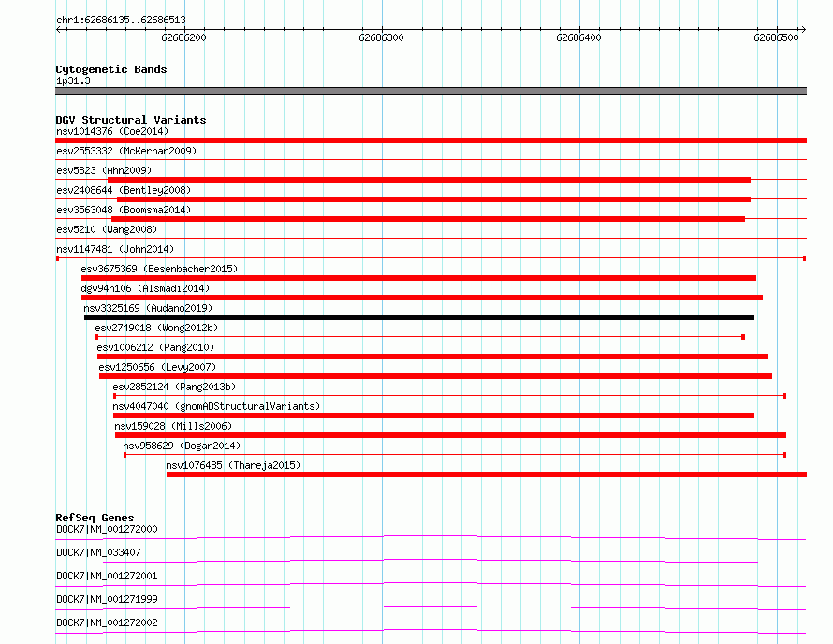Select the DOCK7|NM_001272002 transcript label
Screen dimensions: 833x644
[x=107, y=622]
